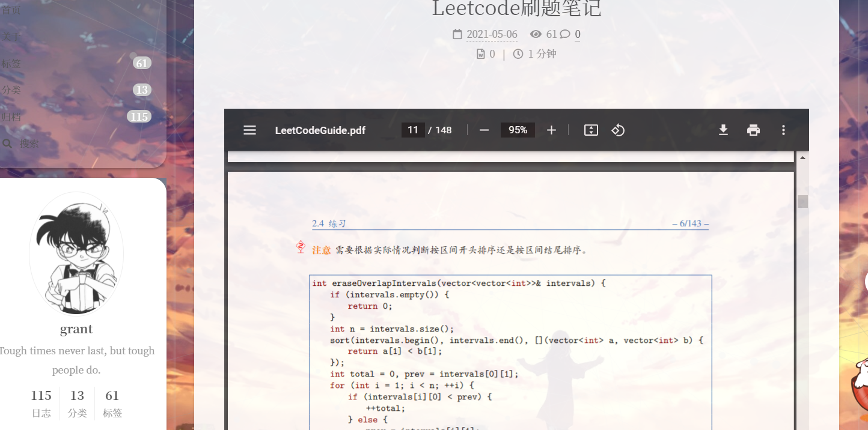This screenshot has height=430, width=868.
Task: Click the zoom in plus icon
Action: [x=551, y=130]
